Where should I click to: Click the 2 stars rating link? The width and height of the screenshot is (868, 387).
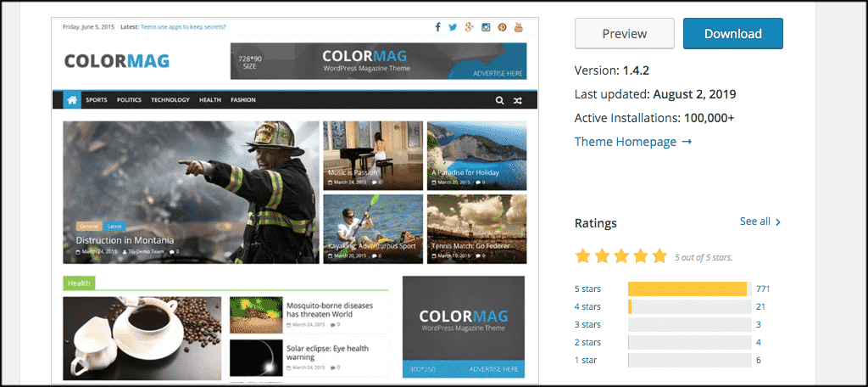tap(587, 342)
